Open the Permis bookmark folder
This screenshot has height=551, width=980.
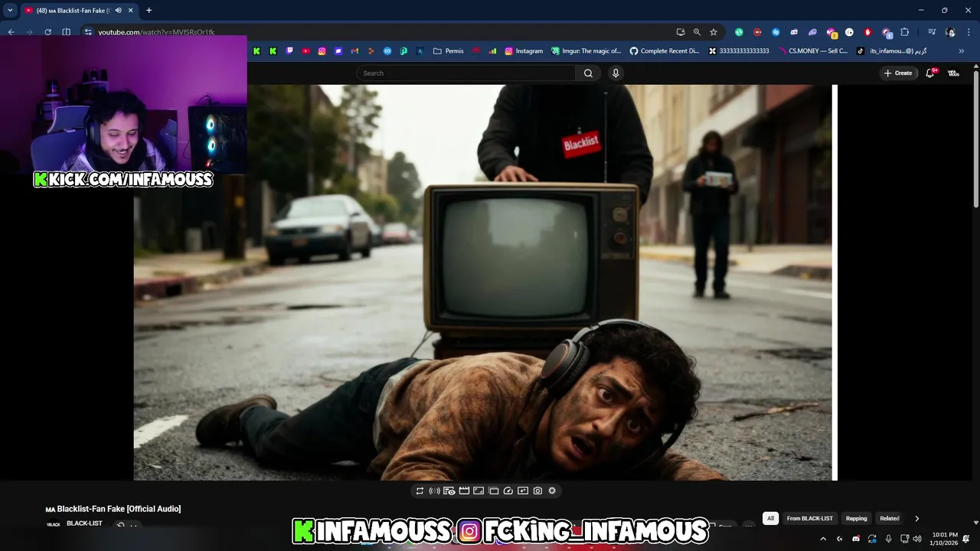pyautogui.click(x=449, y=51)
